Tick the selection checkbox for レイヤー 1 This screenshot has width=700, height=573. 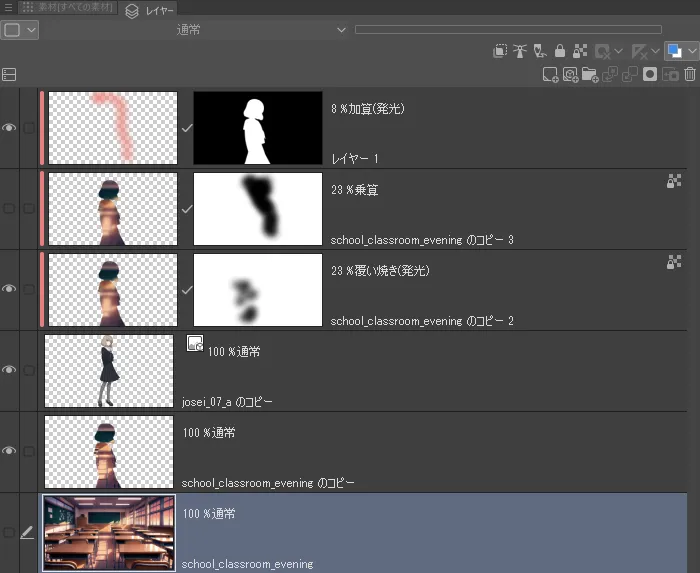pyautogui.click(x=29, y=128)
